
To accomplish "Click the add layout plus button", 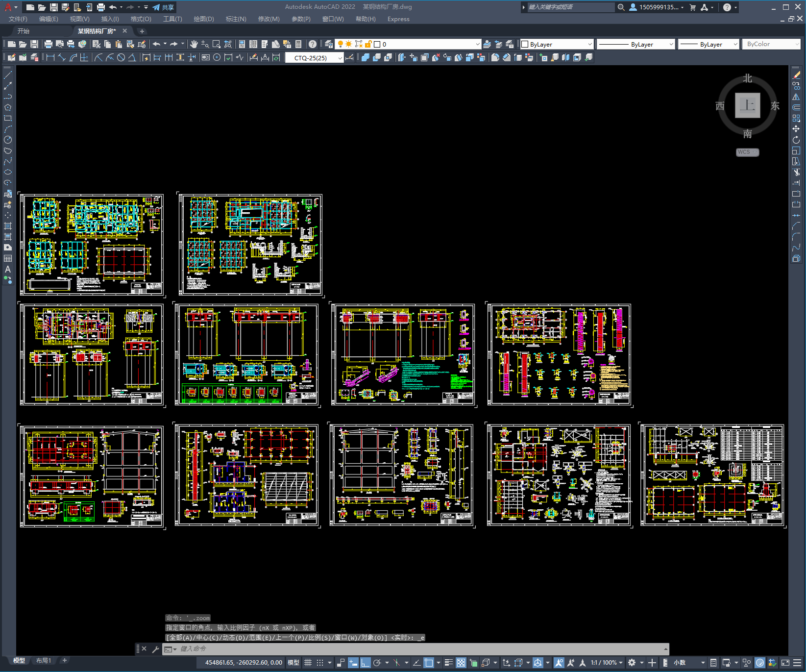I will (x=64, y=660).
